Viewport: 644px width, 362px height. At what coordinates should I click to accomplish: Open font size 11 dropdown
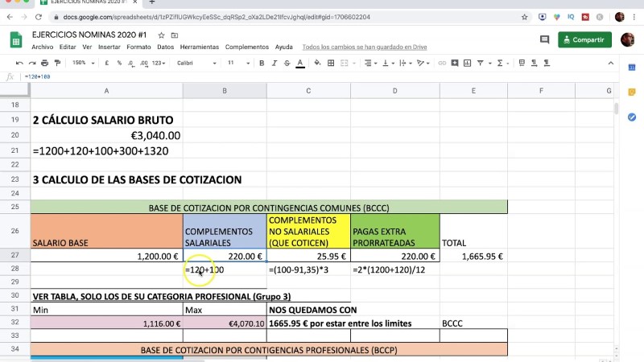pos(238,64)
